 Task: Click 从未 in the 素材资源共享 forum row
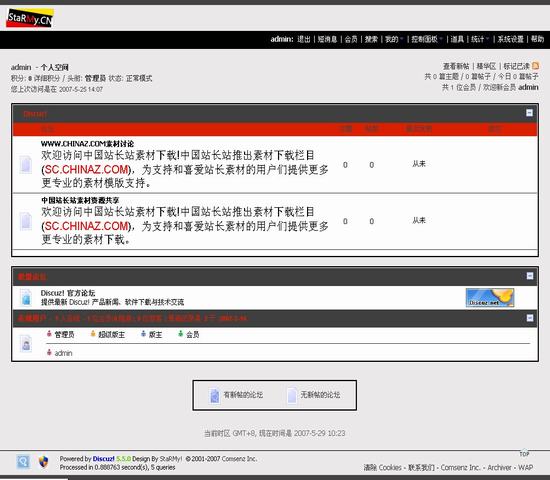pyautogui.click(x=419, y=220)
